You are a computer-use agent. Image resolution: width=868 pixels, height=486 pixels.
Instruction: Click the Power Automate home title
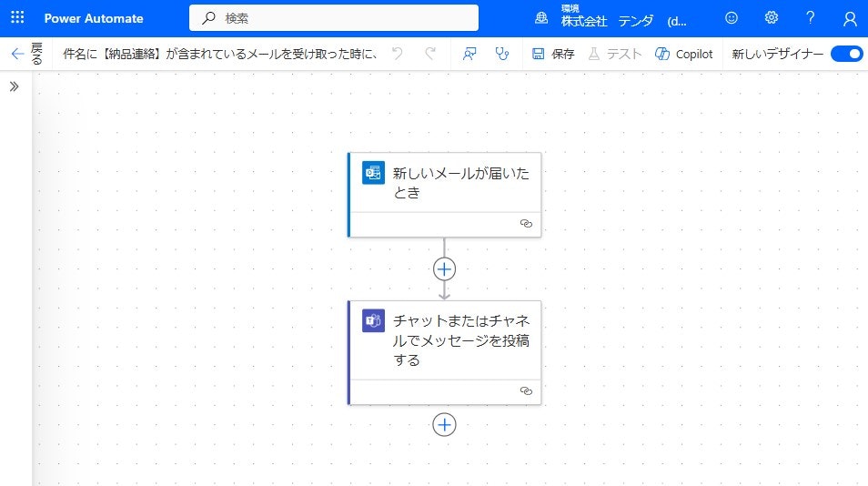point(94,18)
